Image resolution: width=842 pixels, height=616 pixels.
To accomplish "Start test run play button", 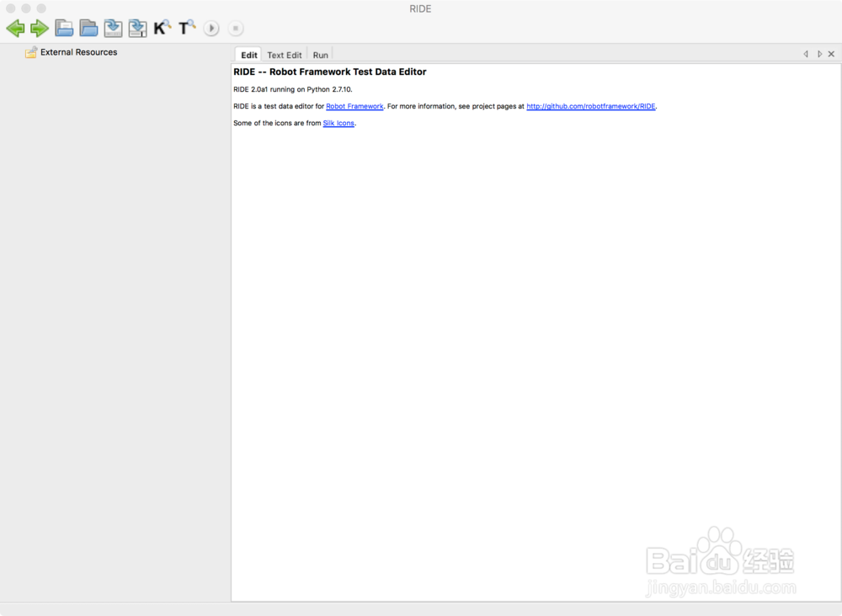I will click(211, 28).
